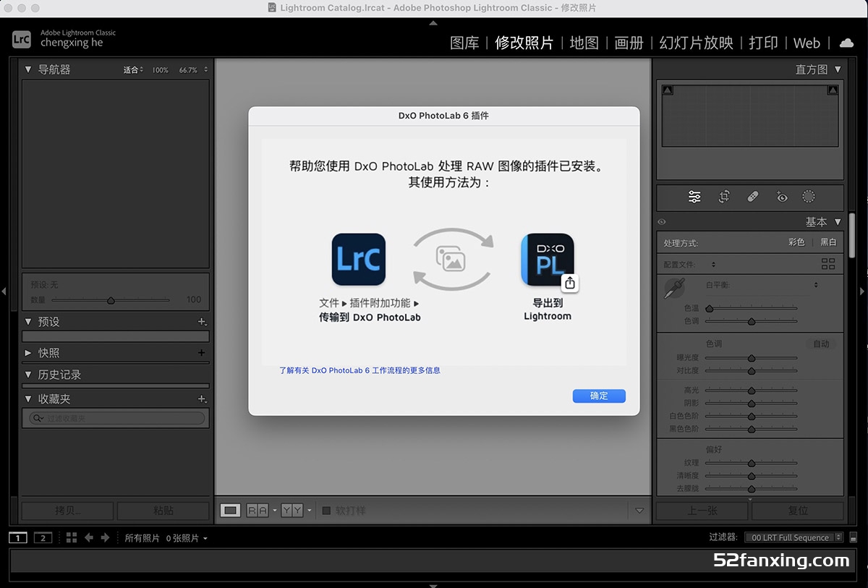
Task: Toggle Basic panel eye visibility switch
Action: pyautogui.click(x=662, y=222)
